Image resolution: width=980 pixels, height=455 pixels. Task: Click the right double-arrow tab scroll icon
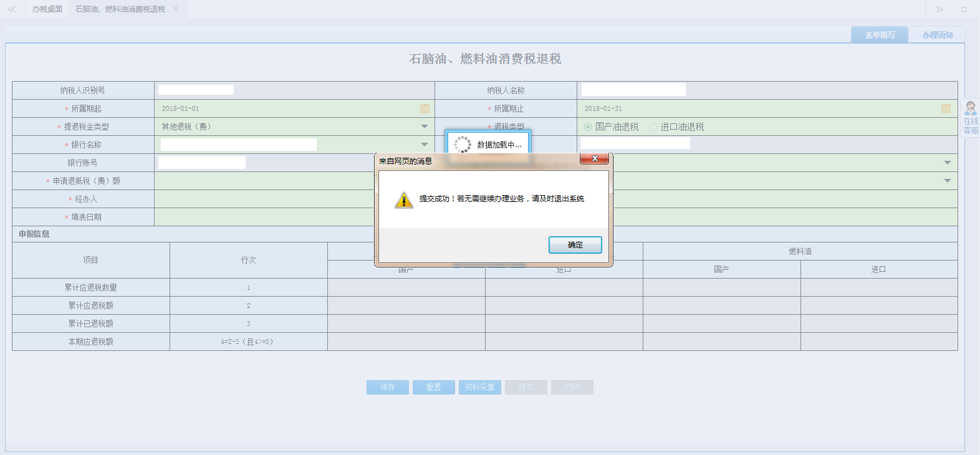tap(939, 9)
